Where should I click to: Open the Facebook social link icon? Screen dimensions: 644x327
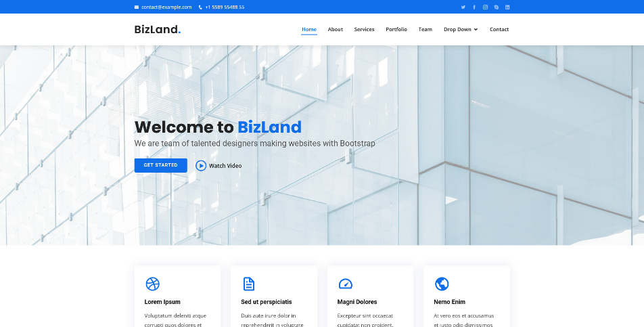point(474,7)
